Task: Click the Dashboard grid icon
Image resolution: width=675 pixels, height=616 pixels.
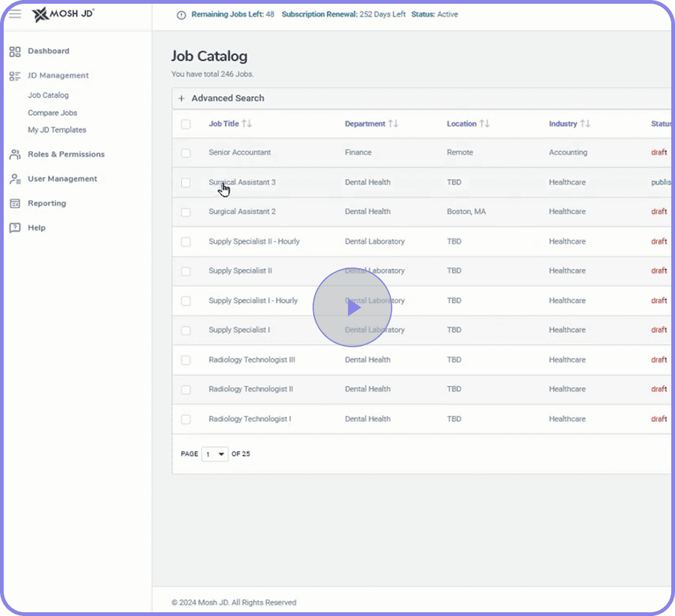Action: pos(15,52)
